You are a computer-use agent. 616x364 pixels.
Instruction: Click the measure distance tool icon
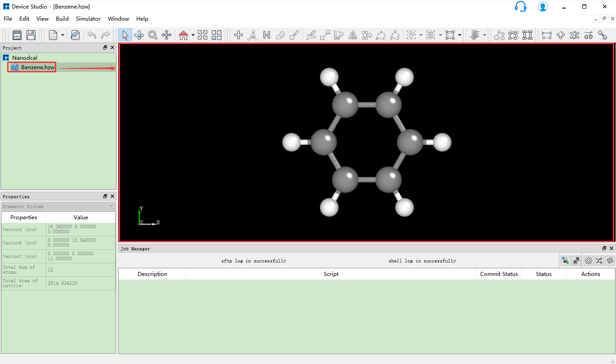547,35
